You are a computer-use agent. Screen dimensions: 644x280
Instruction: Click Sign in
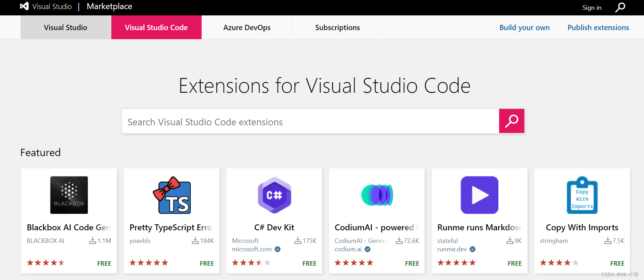pyautogui.click(x=592, y=8)
